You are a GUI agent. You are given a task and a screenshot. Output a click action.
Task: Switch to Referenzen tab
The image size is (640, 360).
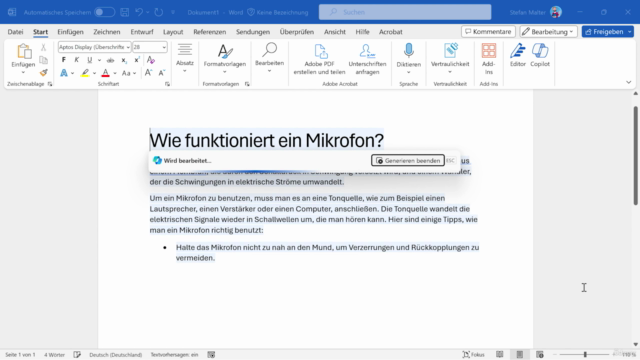[209, 32]
